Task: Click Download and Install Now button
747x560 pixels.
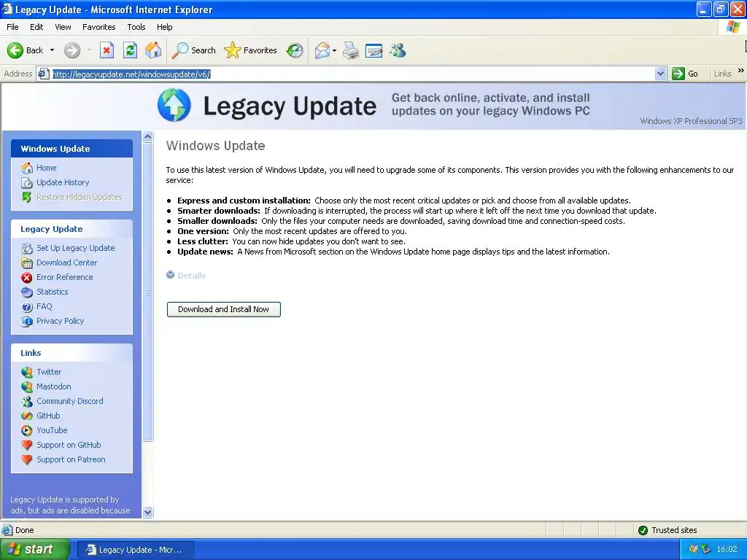Action: click(x=223, y=309)
